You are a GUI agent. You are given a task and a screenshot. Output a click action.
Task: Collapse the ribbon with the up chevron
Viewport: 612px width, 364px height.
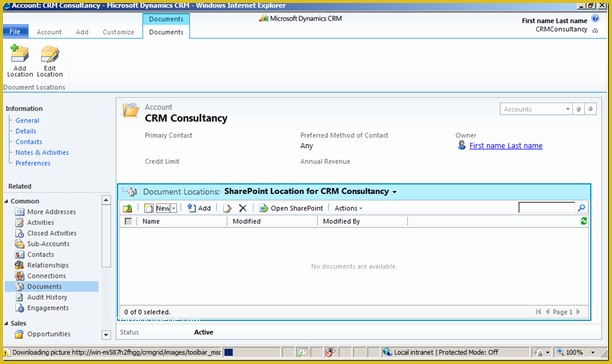(x=595, y=30)
